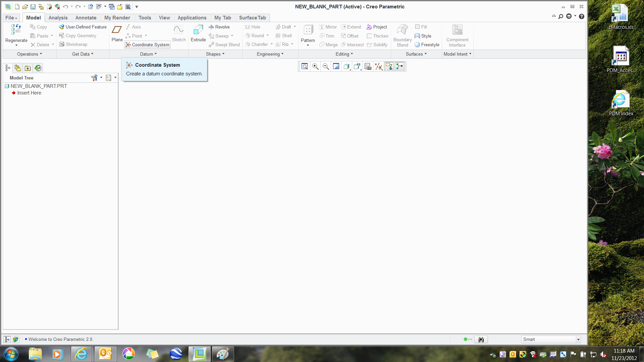Open Datum Display Filters icon
The image size is (644, 362).
[x=378, y=67]
